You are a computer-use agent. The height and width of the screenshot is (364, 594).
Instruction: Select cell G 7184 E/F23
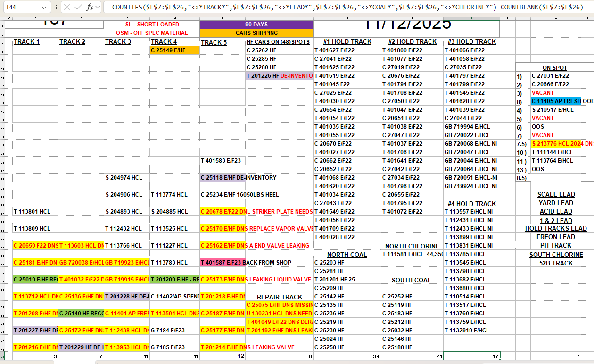coord(174,330)
